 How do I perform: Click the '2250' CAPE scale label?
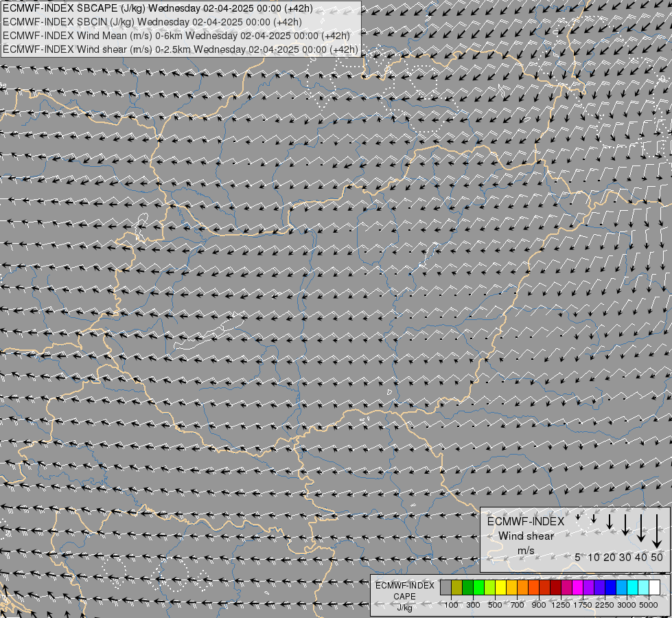coord(605,605)
